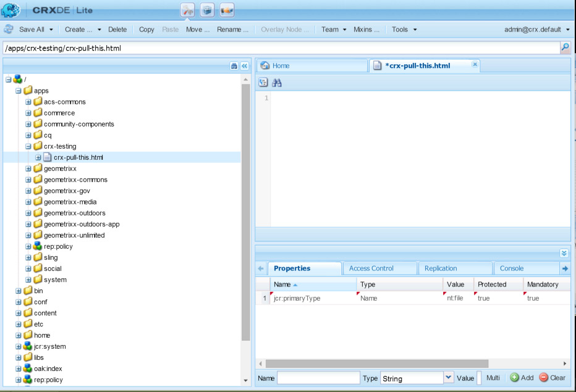The height and width of the screenshot is (392, 576).
Task: Collapse the crx-testing folder
Action: click(28, 146)
